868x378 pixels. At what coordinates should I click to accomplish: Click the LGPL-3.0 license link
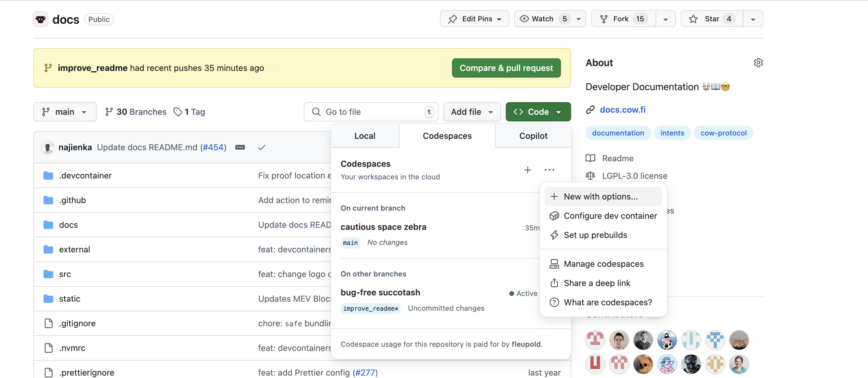tap(634, 176)
